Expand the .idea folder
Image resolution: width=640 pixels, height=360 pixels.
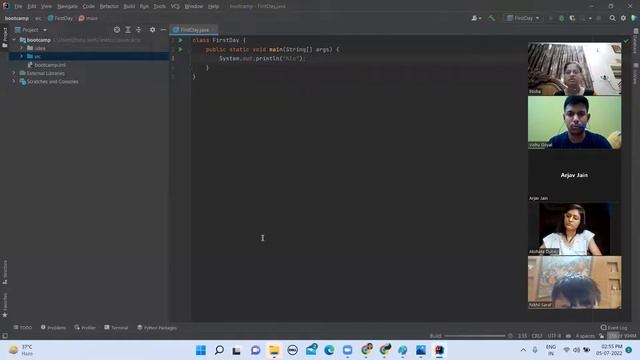[22, 48]
